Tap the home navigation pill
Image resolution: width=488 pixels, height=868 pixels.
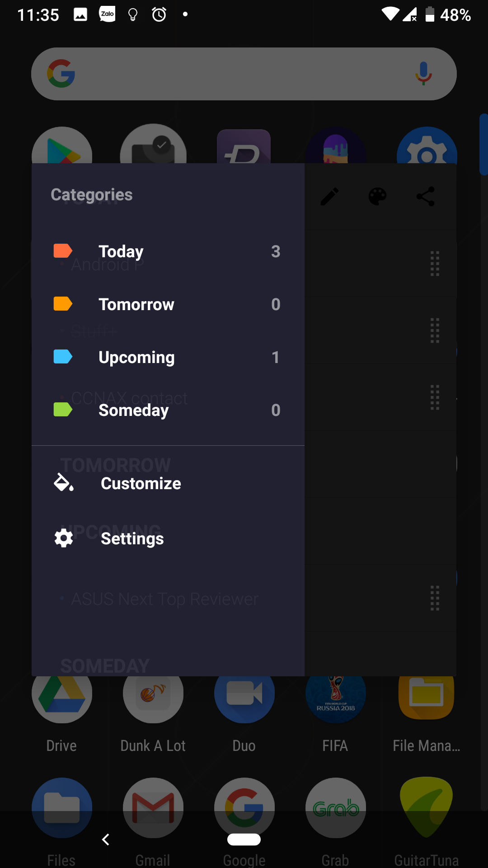coord(244,840)
